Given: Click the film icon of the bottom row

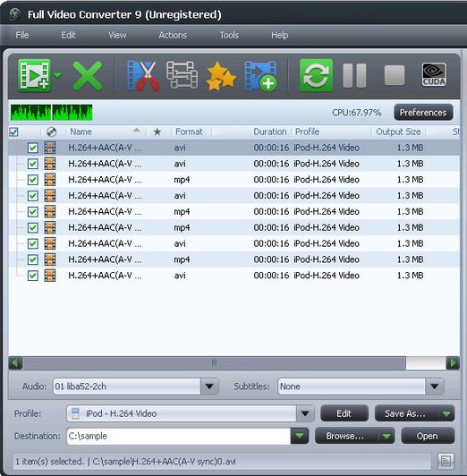Looking at the screenshot, I should click(50, 276).
